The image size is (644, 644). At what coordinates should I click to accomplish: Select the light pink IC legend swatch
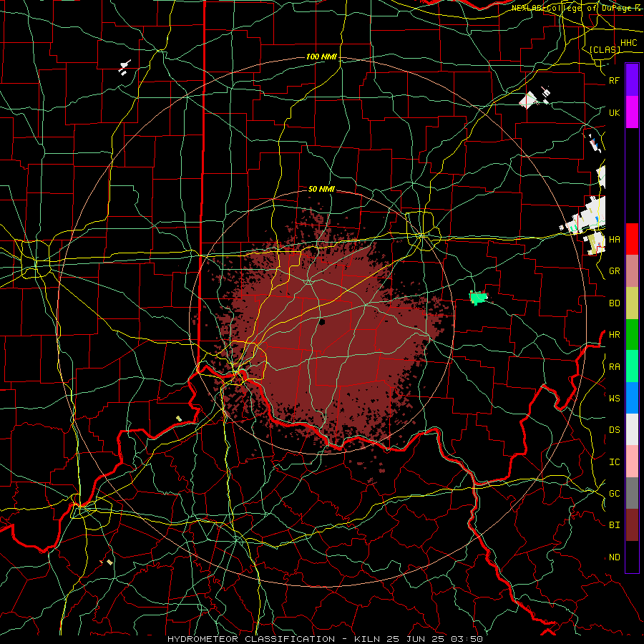[x=632, y=462]
